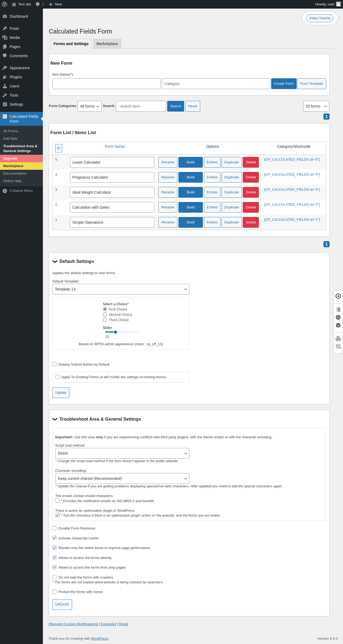Toggle Protect the forms with nonce
343x644 pixels.
[x=54, y=592]
